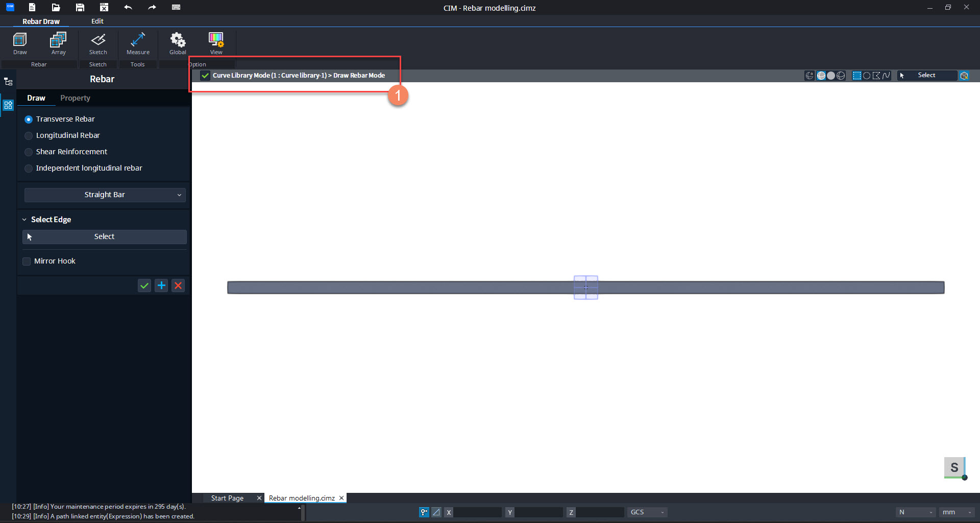Viewport: 980px width, 523px height.
Task: Open Global options gears icon
Action: [178, 43]
